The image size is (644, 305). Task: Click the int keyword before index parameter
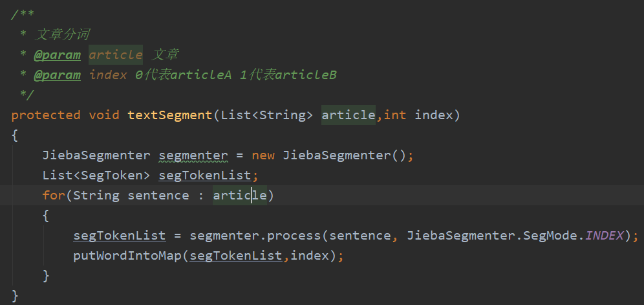(x=394, y=115)
